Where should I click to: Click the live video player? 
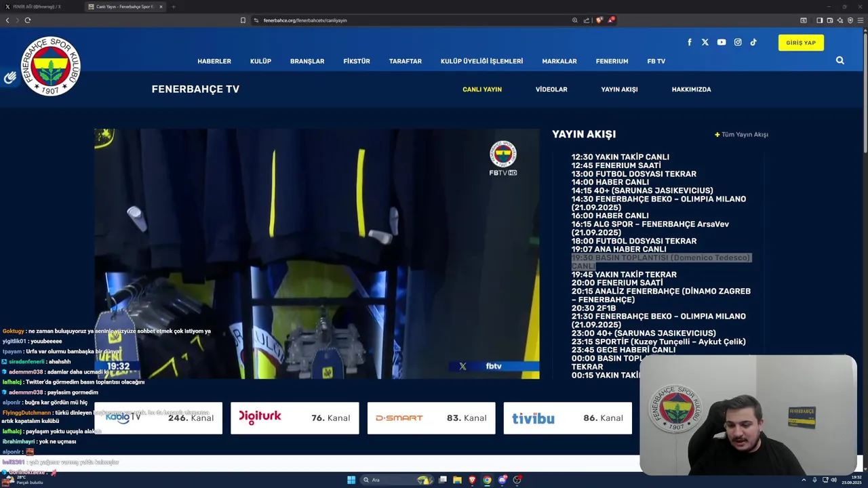[x=317, y=253]
